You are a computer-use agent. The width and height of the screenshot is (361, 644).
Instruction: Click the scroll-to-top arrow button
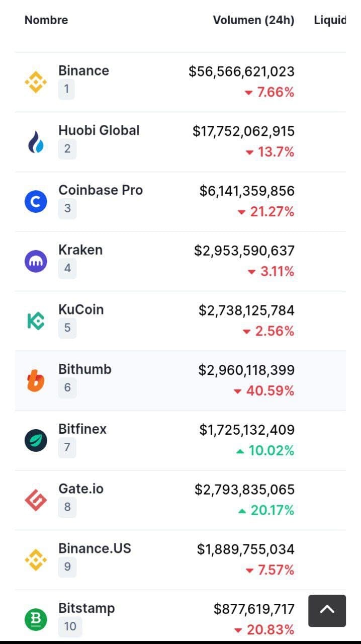(x=327, y=611)
